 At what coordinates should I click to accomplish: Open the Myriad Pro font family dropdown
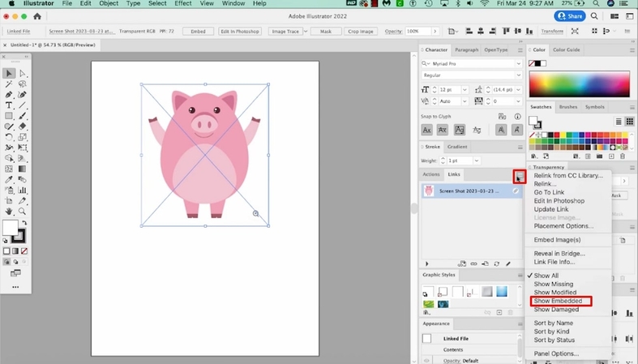[x=518, y=63]
